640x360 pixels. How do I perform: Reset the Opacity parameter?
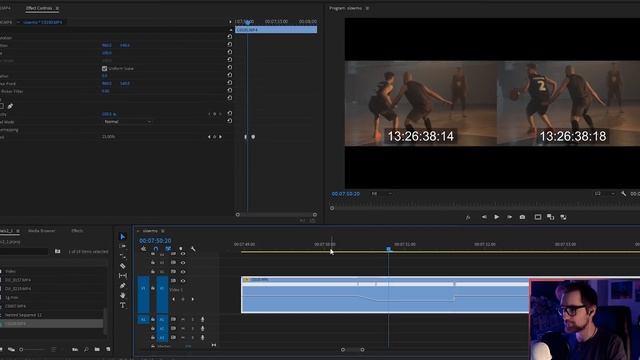[230, 114]
